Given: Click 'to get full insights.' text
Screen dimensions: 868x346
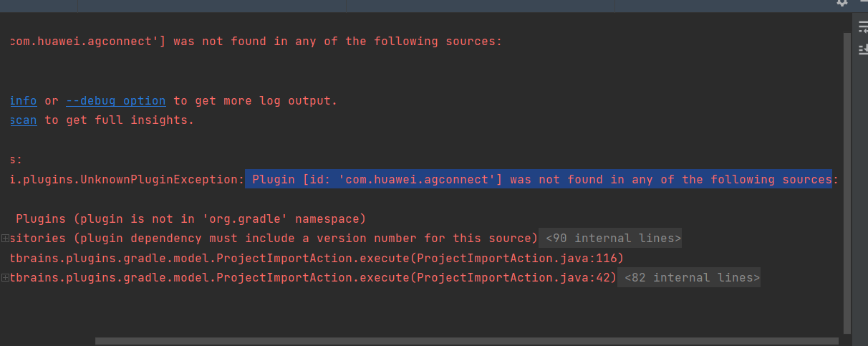Looking at the screenshot, I should 120,120.
